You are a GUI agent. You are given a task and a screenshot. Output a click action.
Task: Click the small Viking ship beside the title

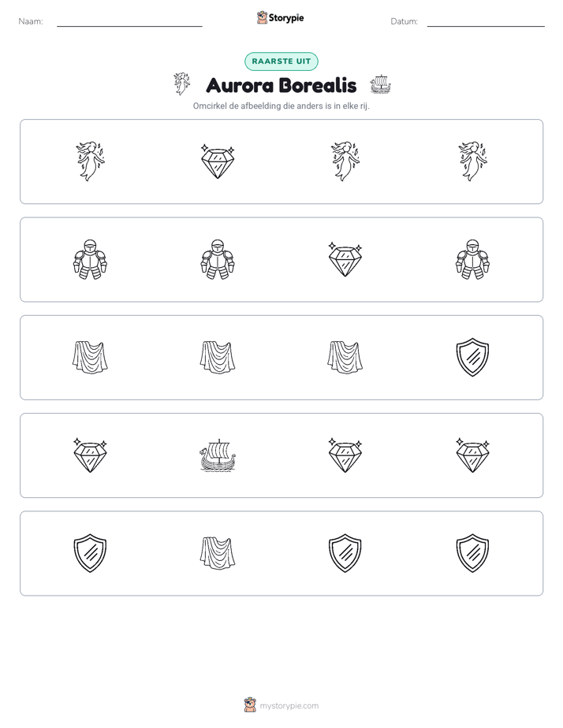tap(380, 84)
